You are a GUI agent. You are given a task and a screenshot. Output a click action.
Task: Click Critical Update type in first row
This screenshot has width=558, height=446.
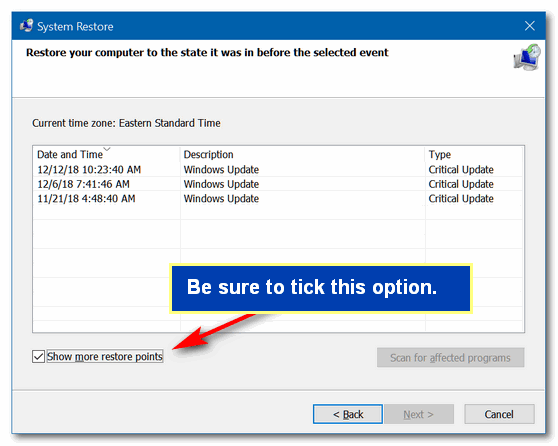point(461,169)
